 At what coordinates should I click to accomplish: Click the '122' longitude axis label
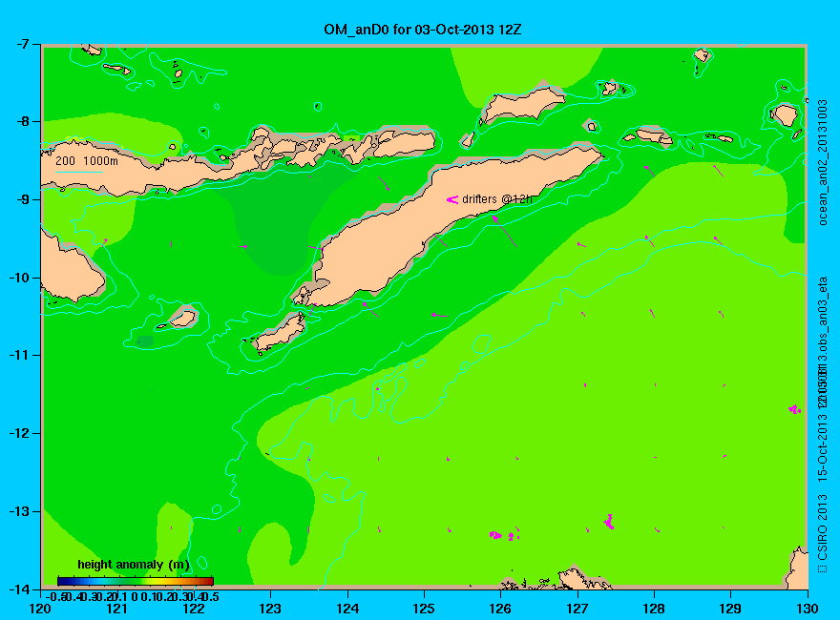pyautogui.click(x=194, y=609)
